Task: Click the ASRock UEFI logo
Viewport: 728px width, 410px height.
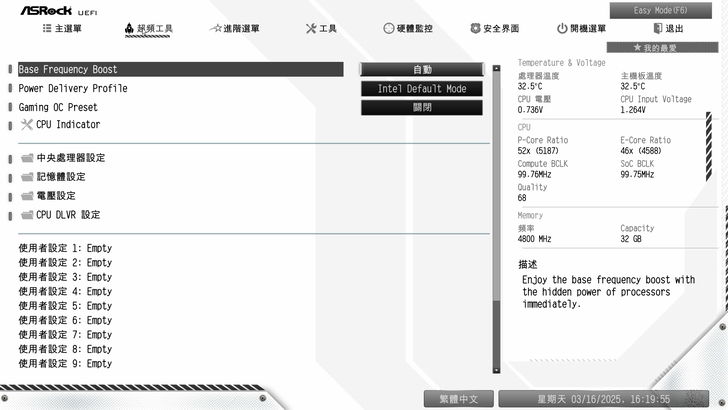Action: (59, 11)
